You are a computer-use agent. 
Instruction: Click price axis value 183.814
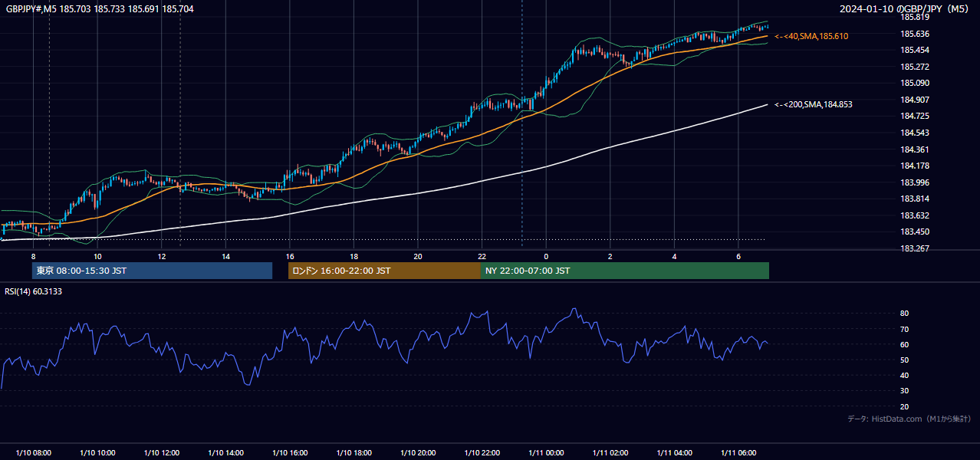[915, 199]
